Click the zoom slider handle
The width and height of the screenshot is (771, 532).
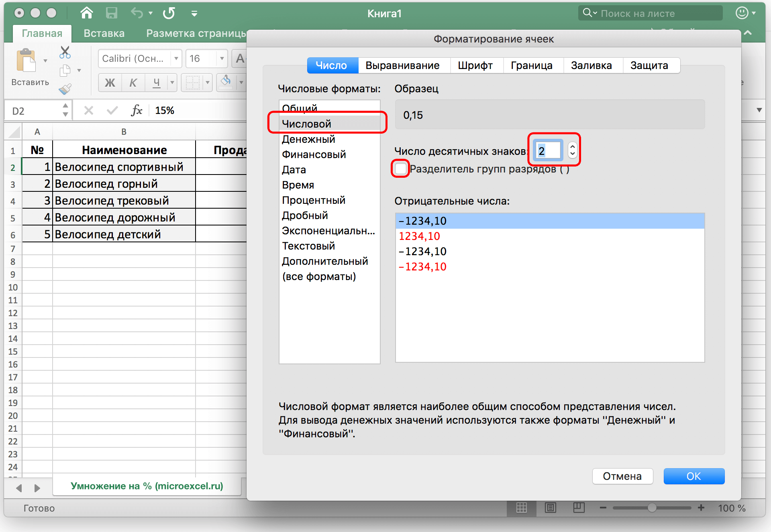652,508
